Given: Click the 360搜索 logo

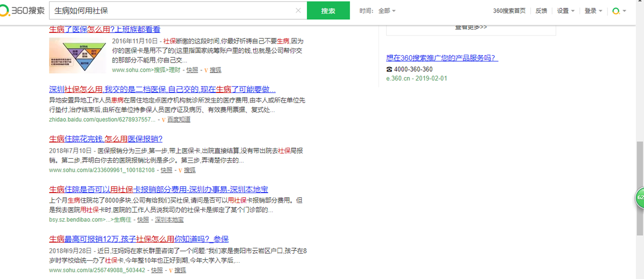Looking at the screenshot, I should pyautogui.click(x=23, y=10).
